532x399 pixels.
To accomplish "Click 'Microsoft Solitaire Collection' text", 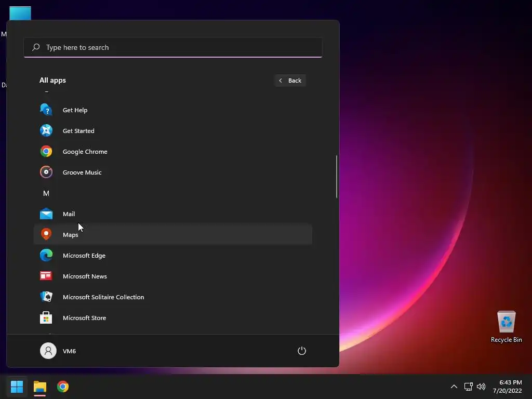I will pos(103,297).
